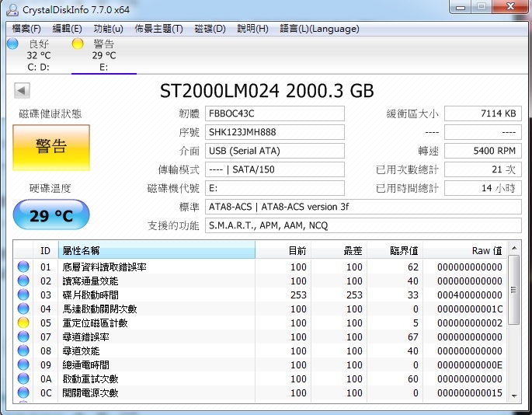Select the 總通電時間 attribute row

click(x=260, y=364)
